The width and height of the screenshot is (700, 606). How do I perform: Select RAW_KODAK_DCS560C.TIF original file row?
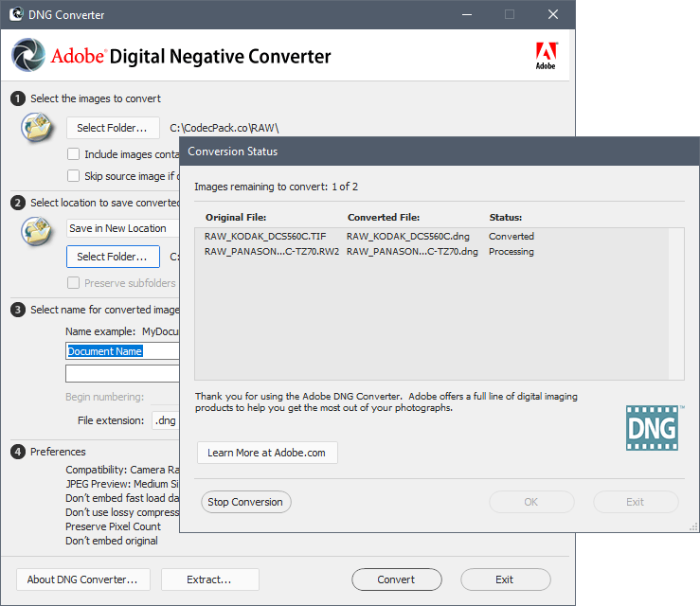265,236
